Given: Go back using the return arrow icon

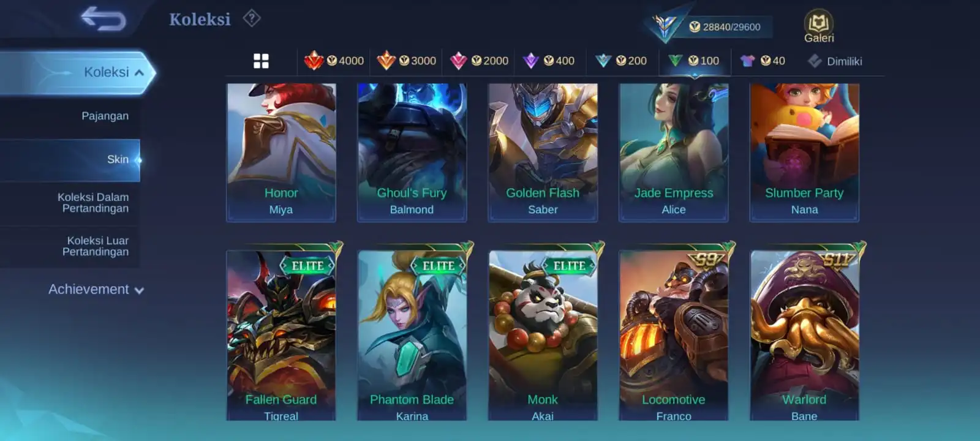Looking at the screenshot, I should click(x=104, y=18).
